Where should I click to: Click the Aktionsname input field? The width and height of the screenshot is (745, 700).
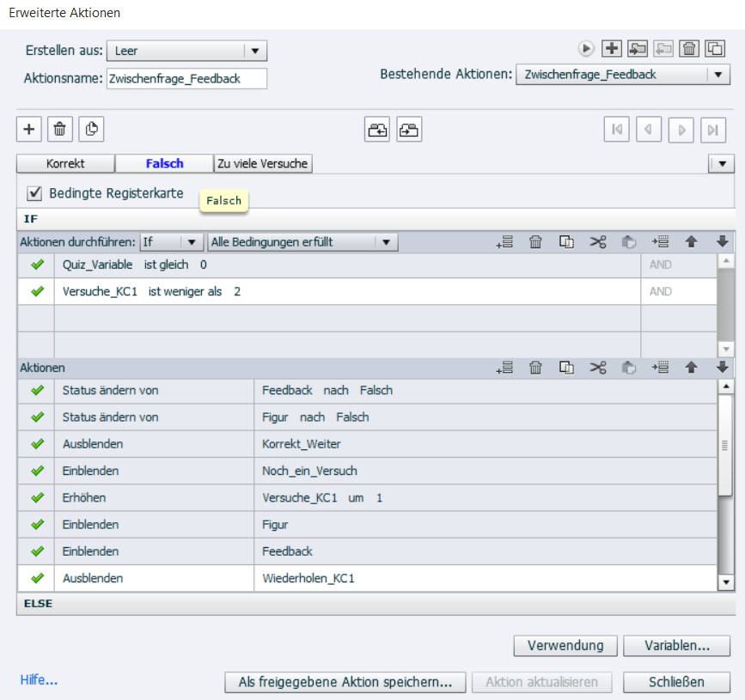(186, 79)
